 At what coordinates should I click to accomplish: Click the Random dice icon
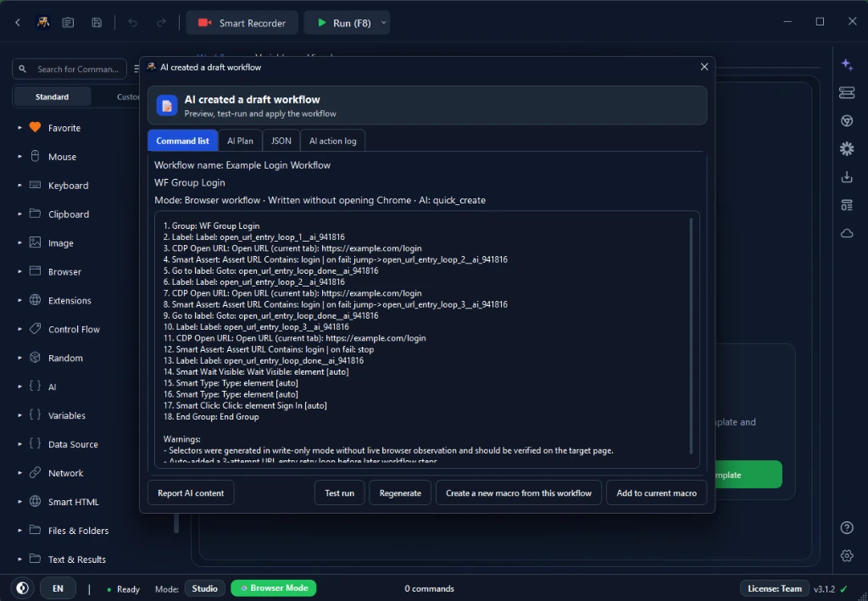(35, 358)
